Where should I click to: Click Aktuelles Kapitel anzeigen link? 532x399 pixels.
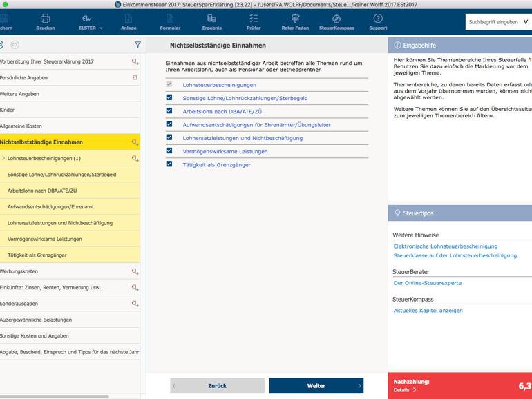tap(428, 311)
